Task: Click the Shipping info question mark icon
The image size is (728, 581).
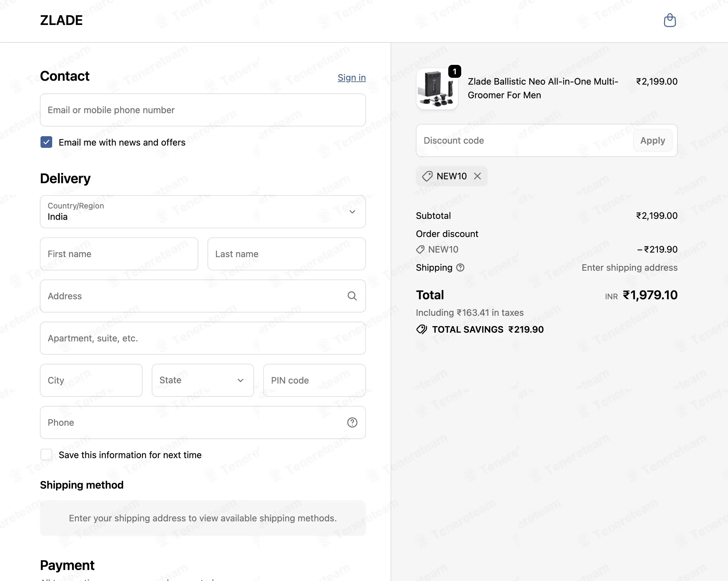Action: pos(460,267)
